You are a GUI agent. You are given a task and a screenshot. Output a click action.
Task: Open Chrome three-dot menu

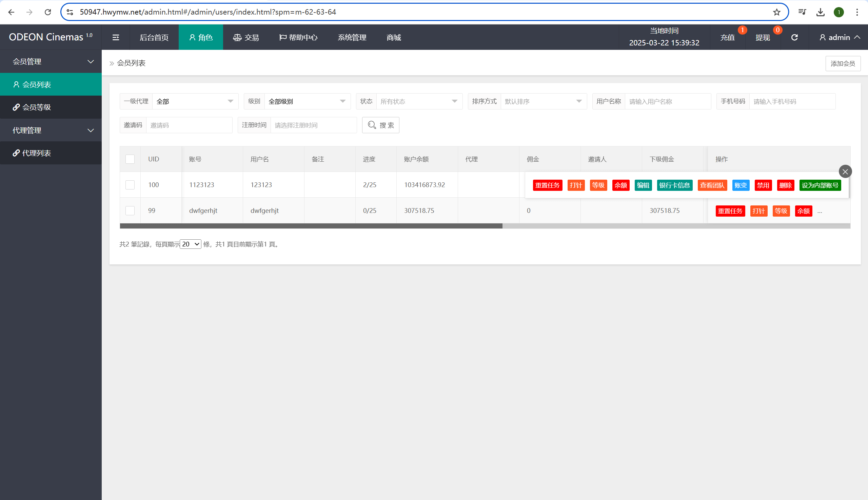tap(857, 12)
